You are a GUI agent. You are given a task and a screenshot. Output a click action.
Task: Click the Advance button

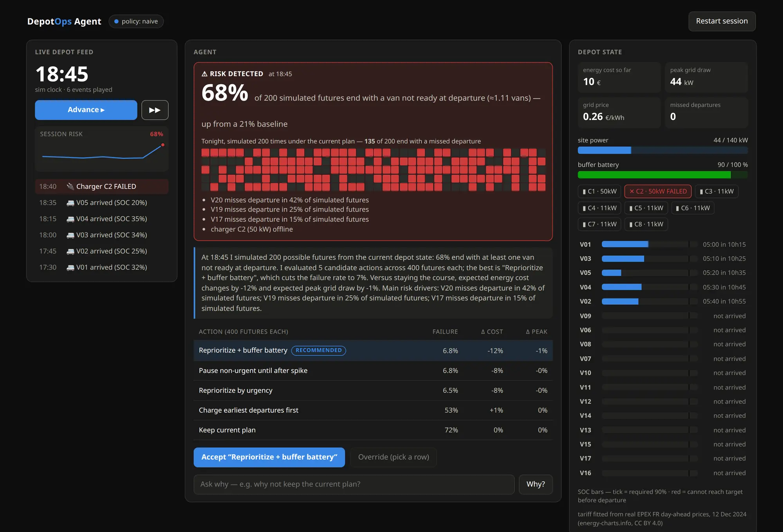point(86,110)
